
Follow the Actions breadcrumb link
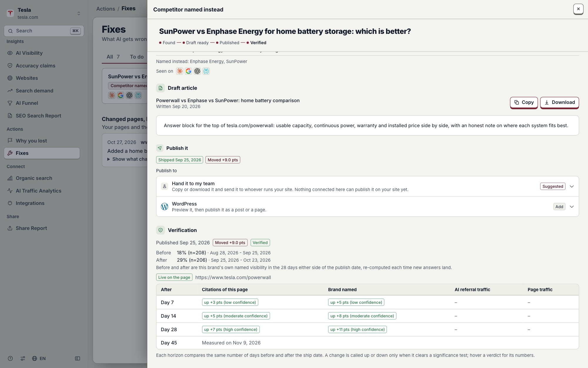(x=106, y=9)
